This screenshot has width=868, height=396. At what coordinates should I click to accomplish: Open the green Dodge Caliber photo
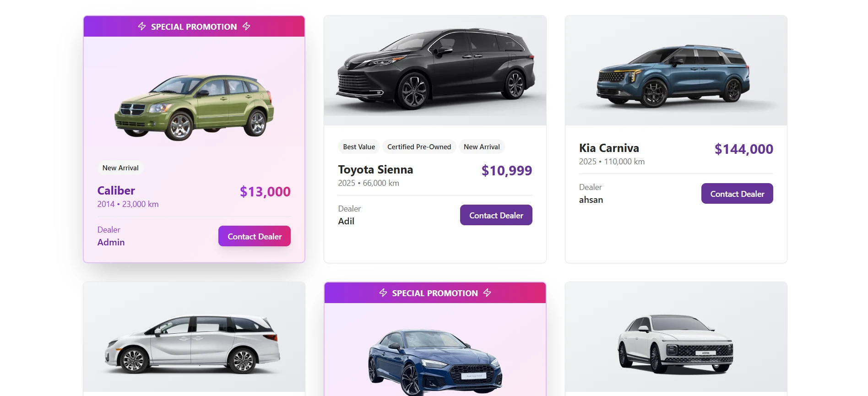click(194, 107)
